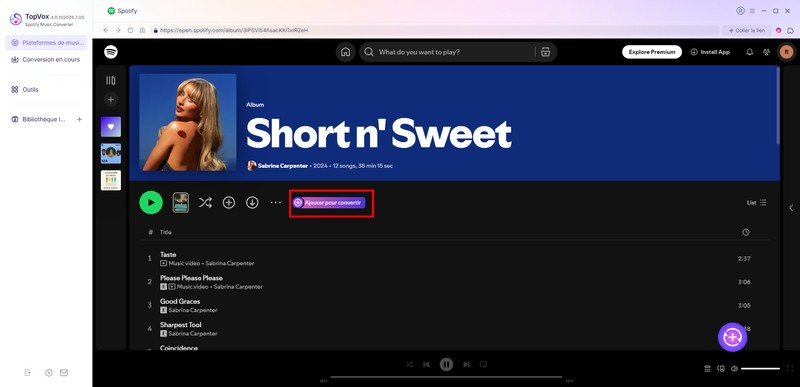Open the List view options dropdown

[757, 202]
